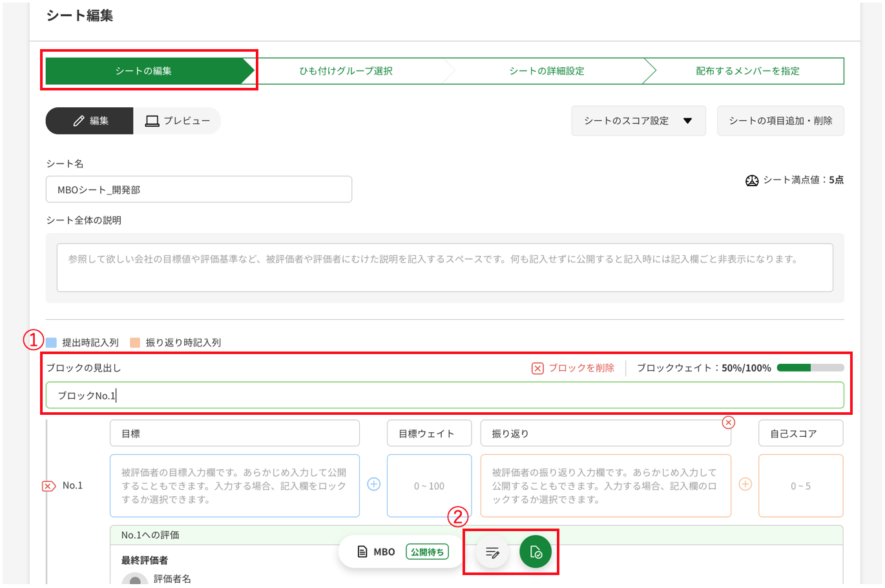Image resolution: width=885 pixels, height=588 pixels.
Task: Open the シートの詳細設定 step
Action: 547,71
